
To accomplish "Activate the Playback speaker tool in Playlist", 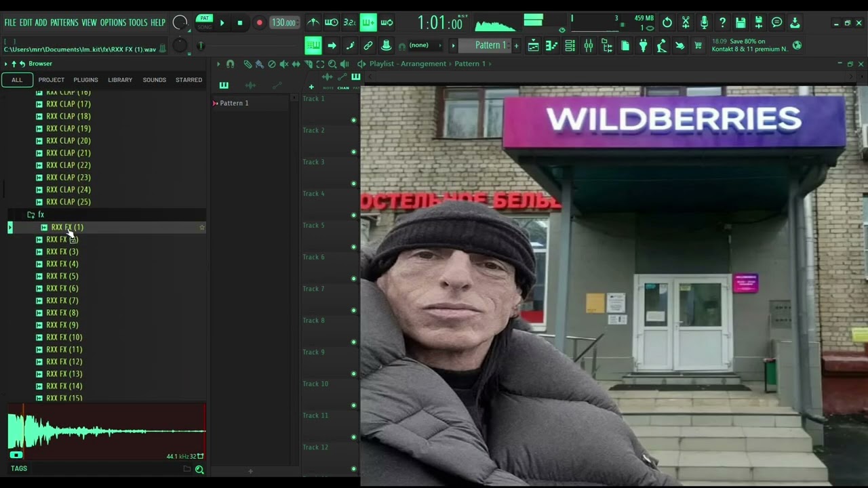I will (x=344, y=64).
